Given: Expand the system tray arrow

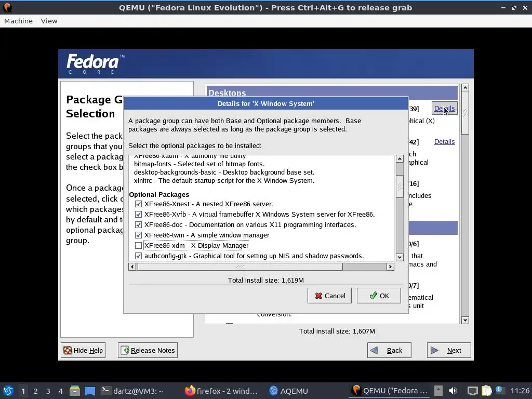Looking at the screenshot, I should click(x=438, y=391).
